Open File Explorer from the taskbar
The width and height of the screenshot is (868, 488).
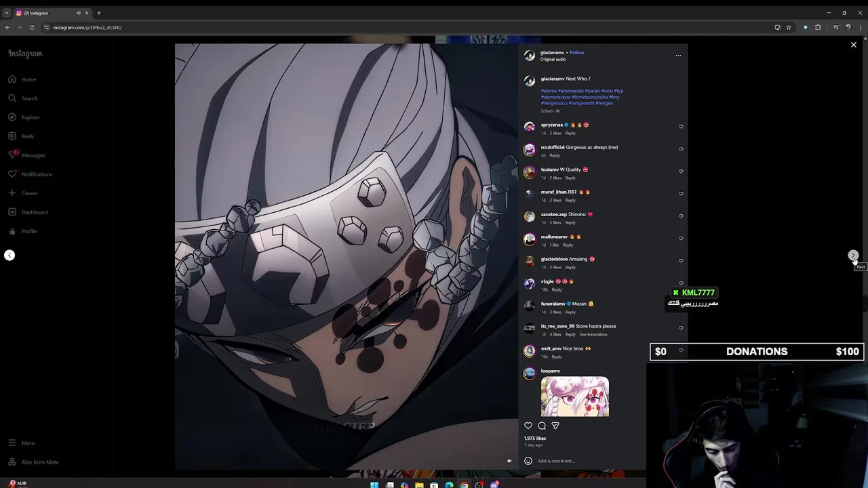point(419,485)
